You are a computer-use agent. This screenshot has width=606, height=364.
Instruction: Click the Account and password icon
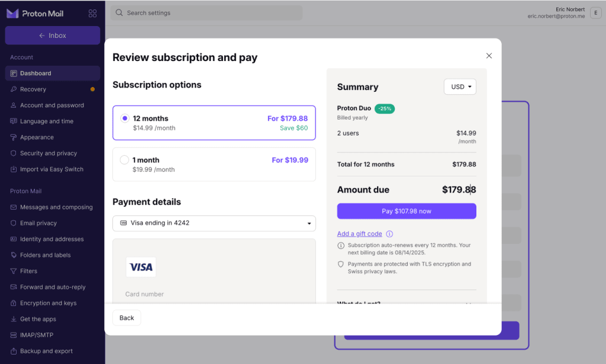coord(14,105)
